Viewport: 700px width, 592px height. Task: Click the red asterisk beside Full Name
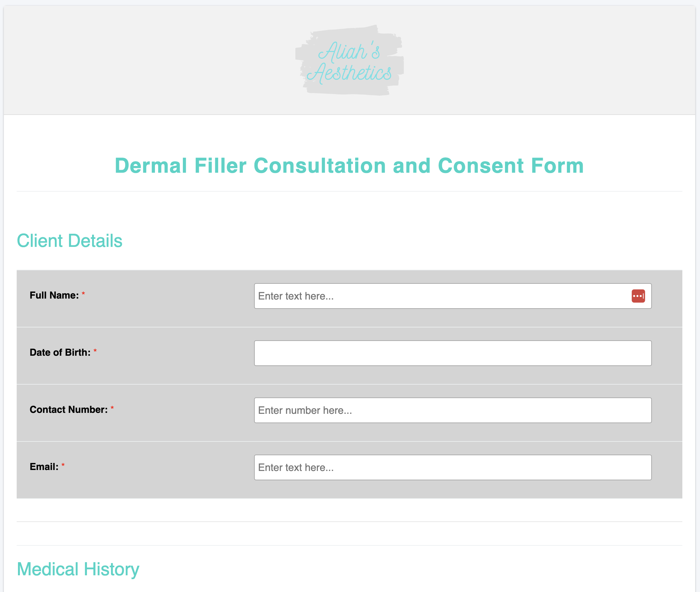click(83, 294)
